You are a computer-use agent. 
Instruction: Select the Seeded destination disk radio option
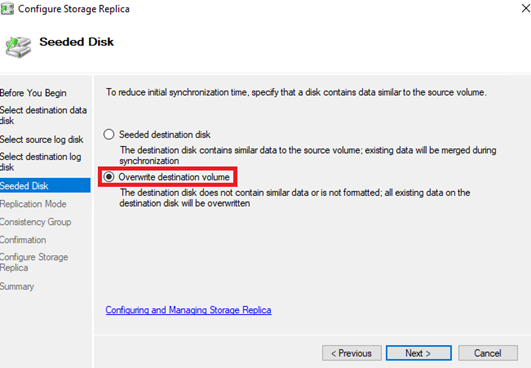coord(109,134)
